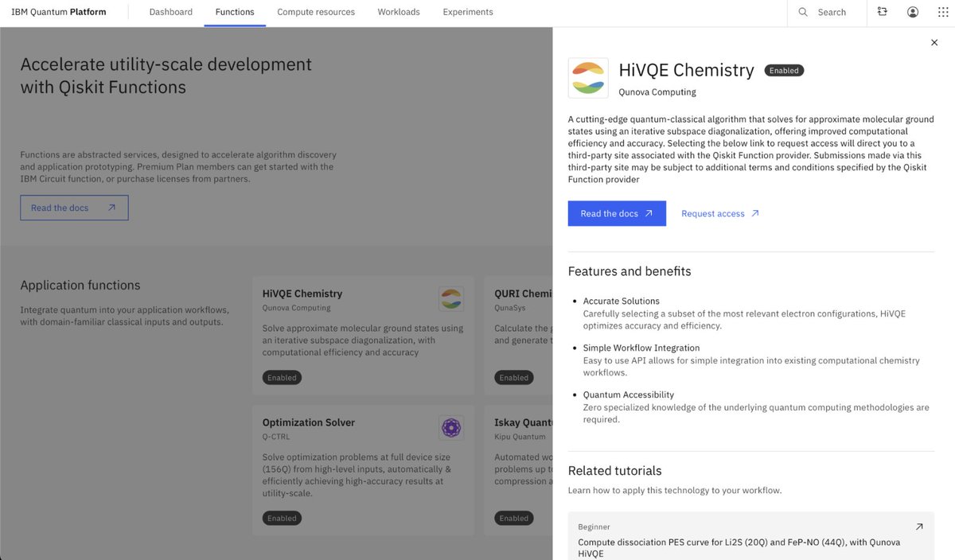
Task: Close the HiVQE Chemistry side panel
Action: [934, 43]
